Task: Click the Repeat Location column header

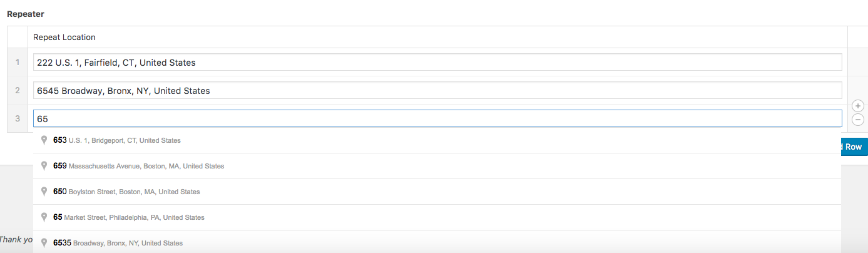Action: coord(64,37)
